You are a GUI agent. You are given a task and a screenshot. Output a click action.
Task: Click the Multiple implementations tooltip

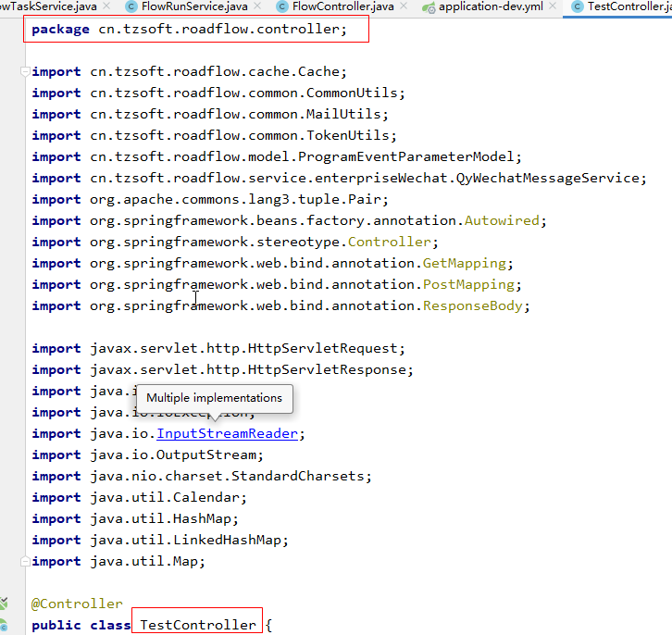[x=214, y=398]
